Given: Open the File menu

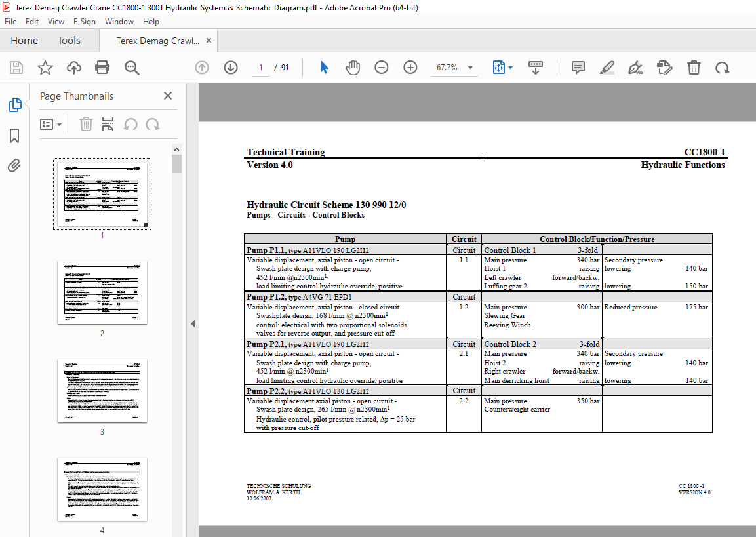Looking at the screenshot, I should (x=10, y=21).
